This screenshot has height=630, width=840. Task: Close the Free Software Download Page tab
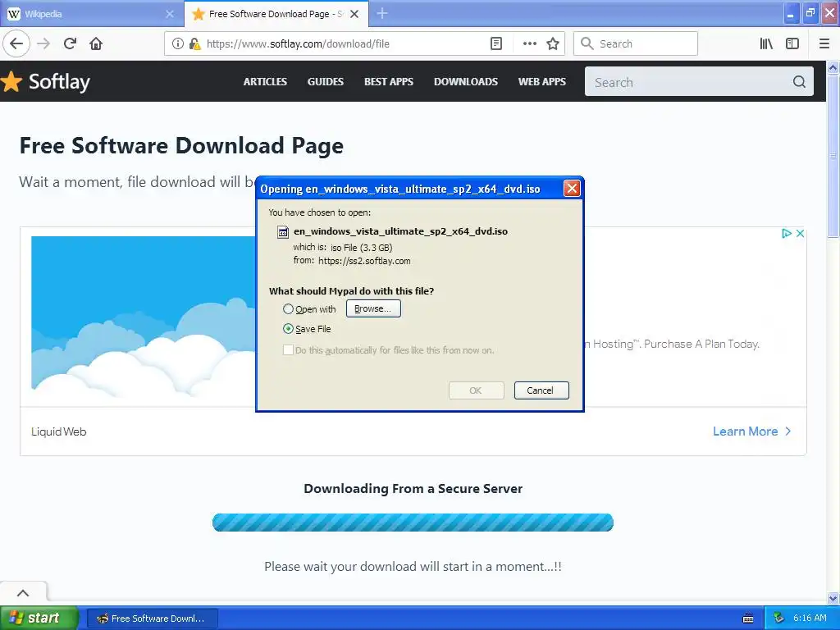(x=354, y=14)
